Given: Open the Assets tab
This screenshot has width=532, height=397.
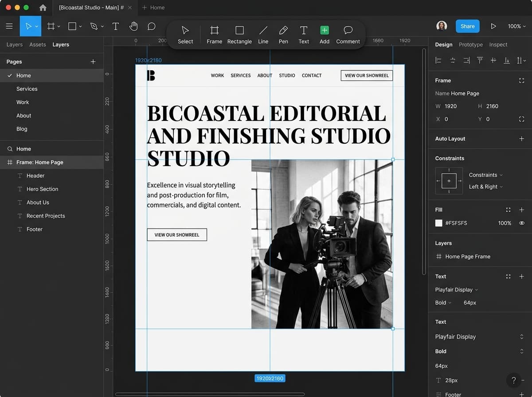Looking at the screenshot, I should 38,44.
